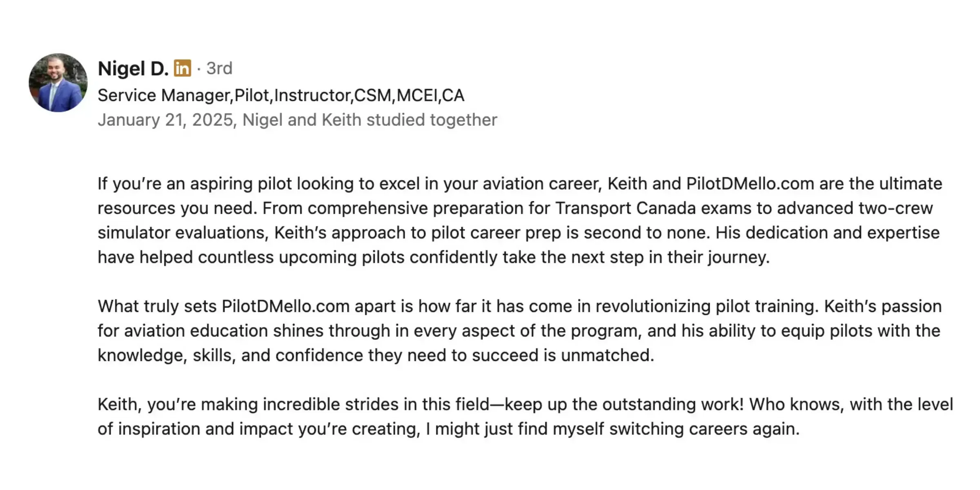Open PilotDMello.com in the first paragraph
980x490 pixels.
(x=750, y=184)
